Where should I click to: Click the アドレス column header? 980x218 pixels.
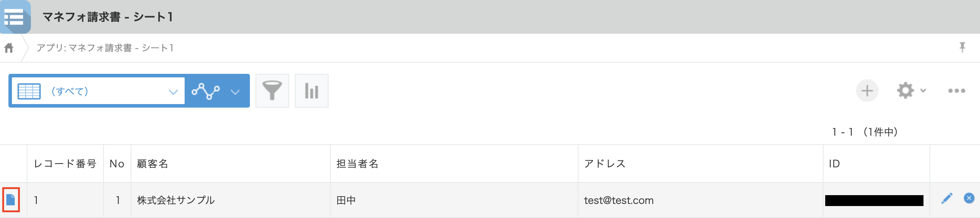(x=604, y=164)
